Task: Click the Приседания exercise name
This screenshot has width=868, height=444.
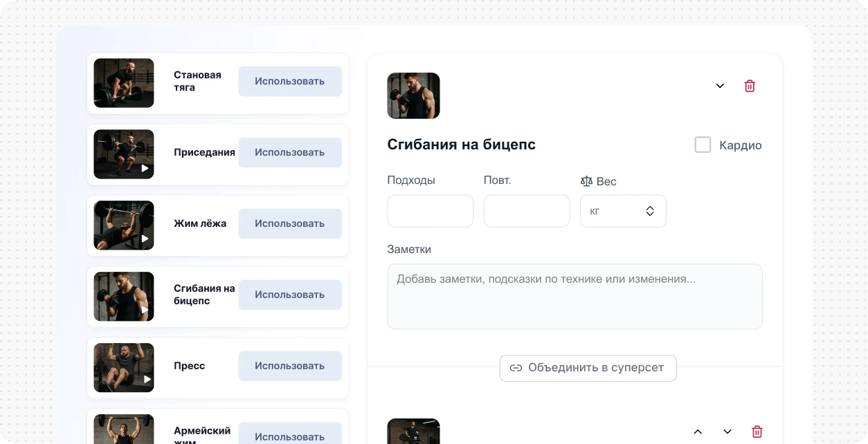Action: (x=204, y=153)
